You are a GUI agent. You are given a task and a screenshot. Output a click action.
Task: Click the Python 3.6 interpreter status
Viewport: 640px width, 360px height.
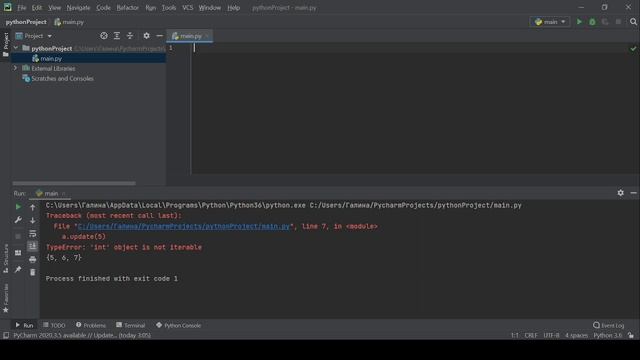[608, 336]
